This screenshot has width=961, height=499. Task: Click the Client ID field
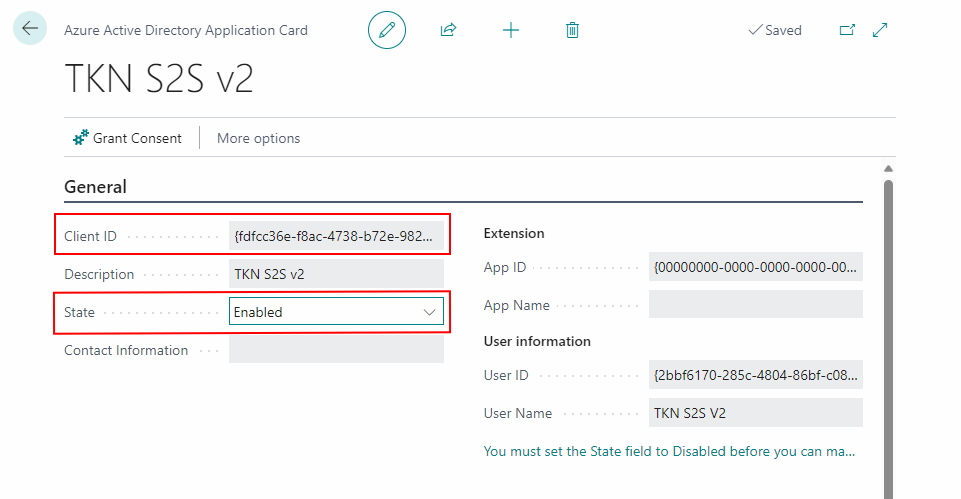click(x=335, y=236)
